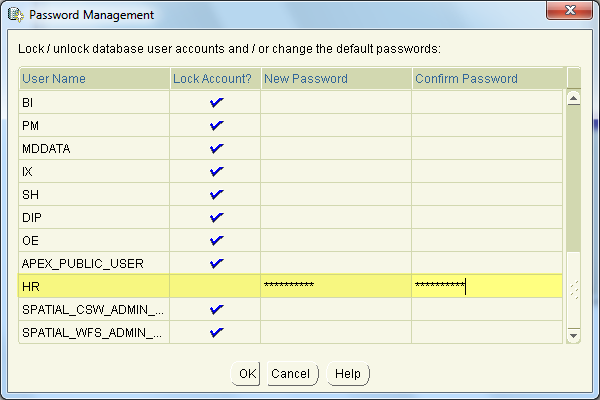Click the Confirm Password field for HR
The width and height of the screenshot is (600, 400).
click(x=487, y=286)
